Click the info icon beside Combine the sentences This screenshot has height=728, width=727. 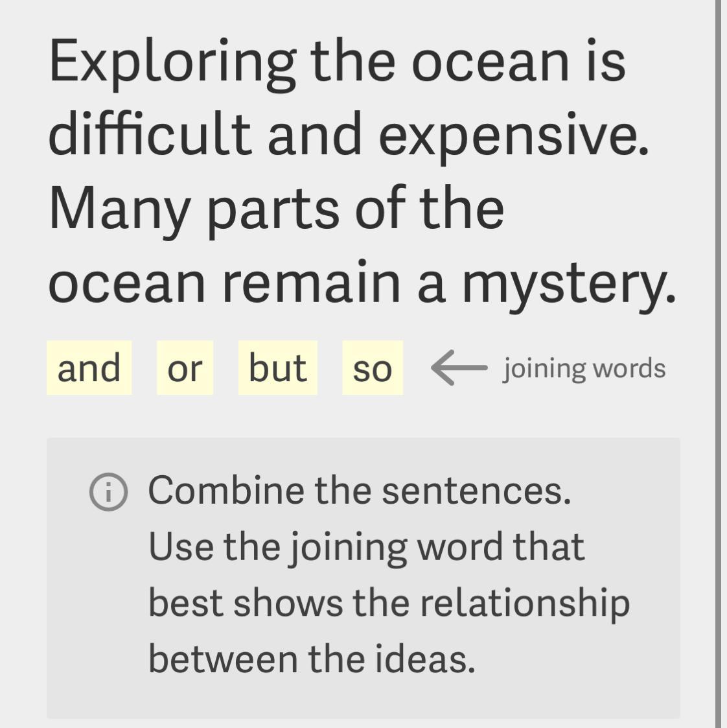click(x=109, y=492)
